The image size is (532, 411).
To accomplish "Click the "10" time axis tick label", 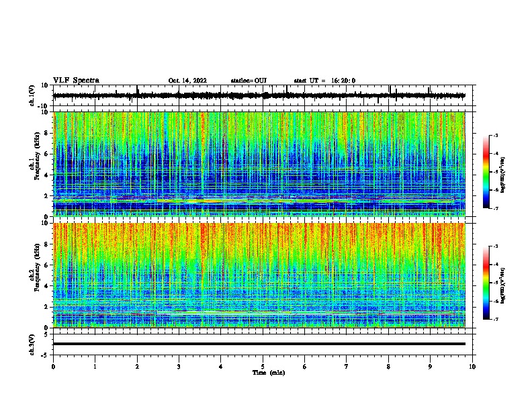I will point(472,367).
